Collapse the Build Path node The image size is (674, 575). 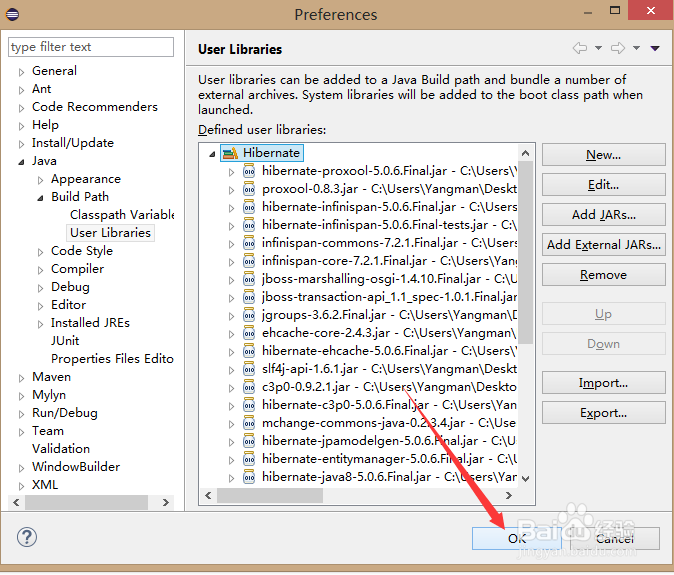pyautogui.click(x=40, y=198)
